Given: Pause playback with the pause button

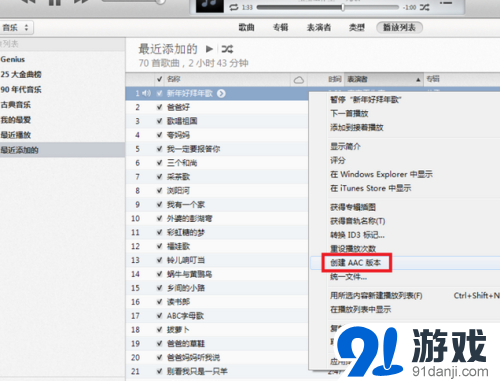Looking at the screenshot, I should pyautogui.click(x=55, y=2).
